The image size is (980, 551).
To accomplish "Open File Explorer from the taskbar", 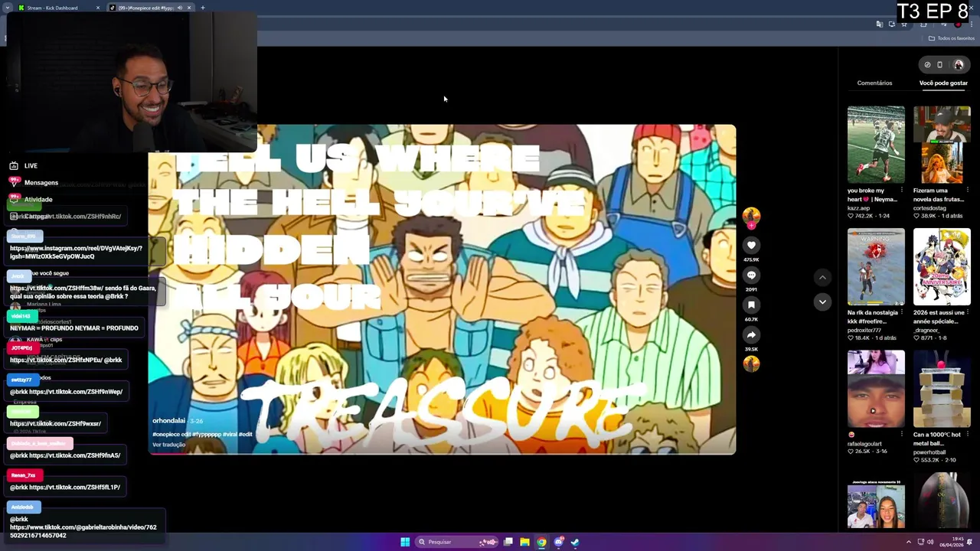I will (x=524, y=542).
